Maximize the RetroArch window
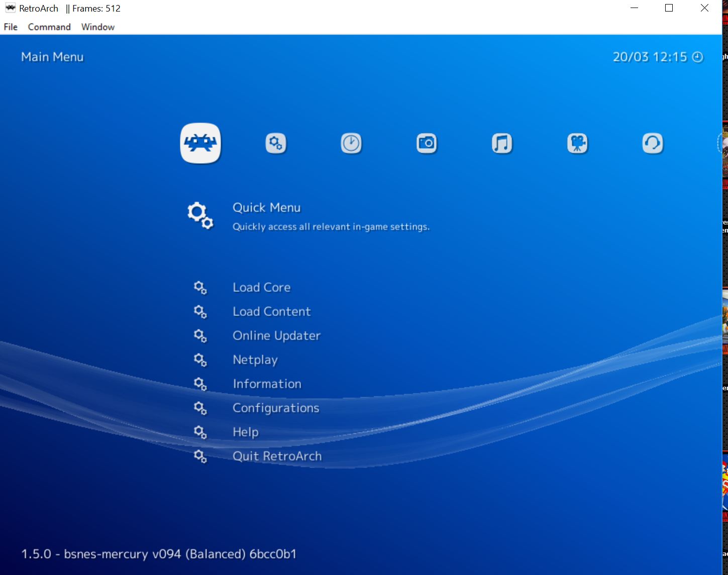Screen dimensions: 728x575 coord(669,8)
